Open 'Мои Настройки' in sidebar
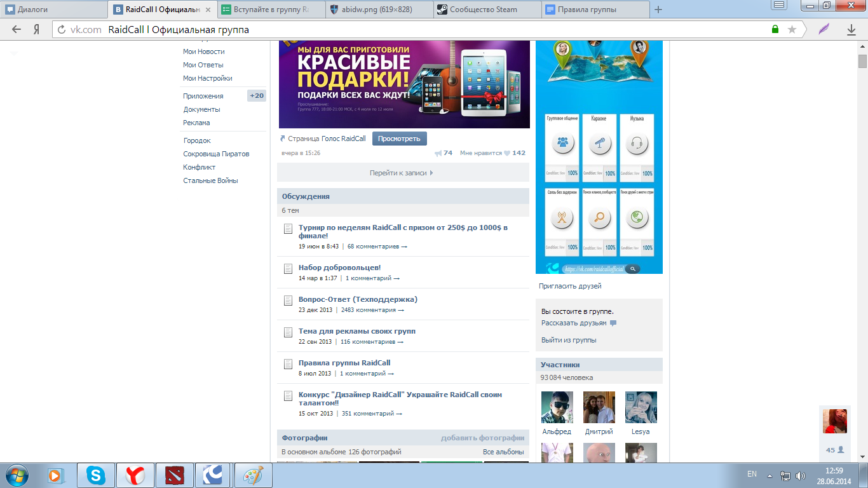868x488 pixels. tap(208, 78)
